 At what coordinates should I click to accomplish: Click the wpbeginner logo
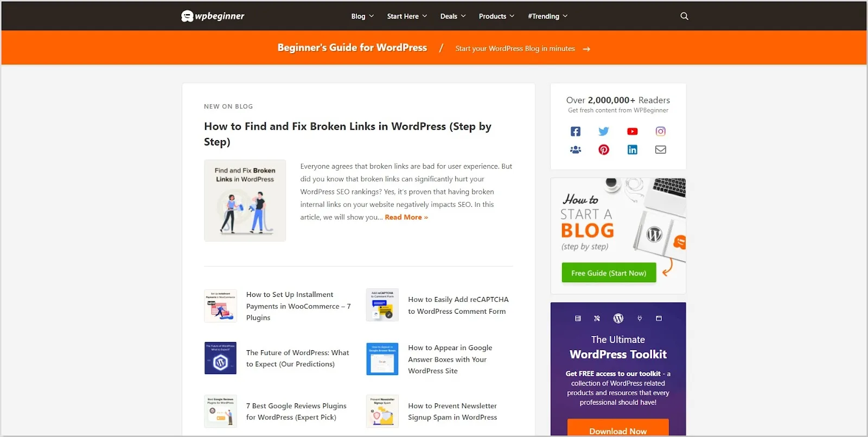click(x=213, y=16)
